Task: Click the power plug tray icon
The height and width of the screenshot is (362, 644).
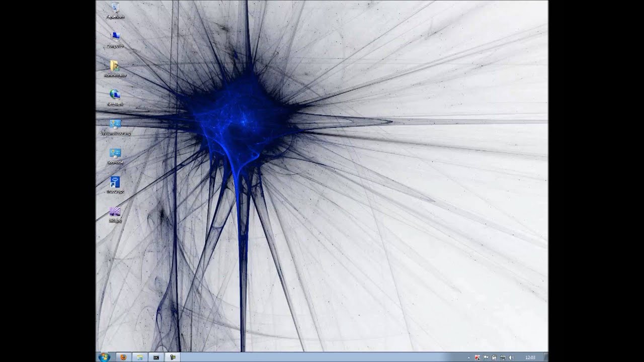Action: pos(494,357)
